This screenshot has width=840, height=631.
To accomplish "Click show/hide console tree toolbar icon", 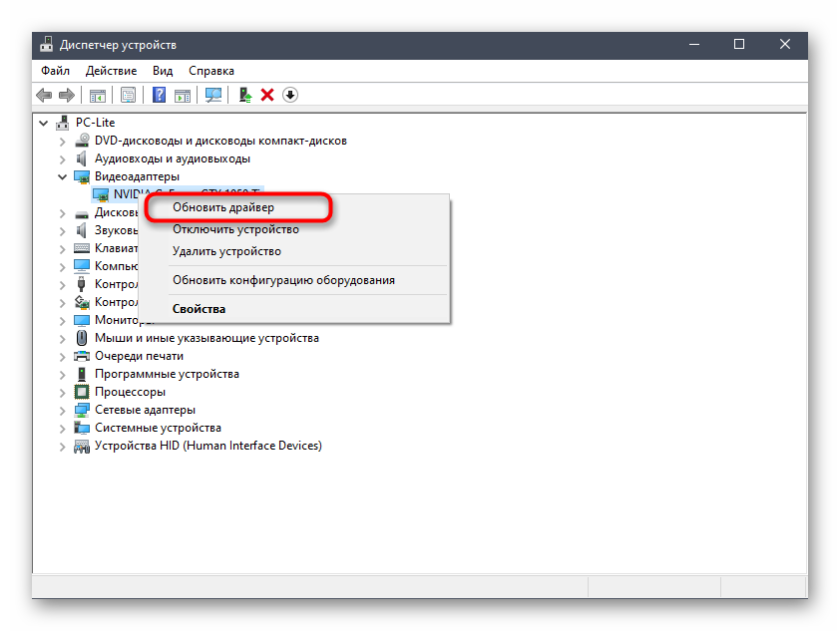I will pos(98,95).
